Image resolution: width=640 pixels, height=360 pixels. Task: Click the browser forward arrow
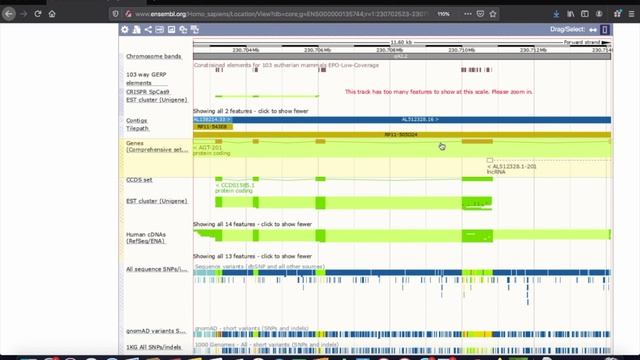(24, 14)
